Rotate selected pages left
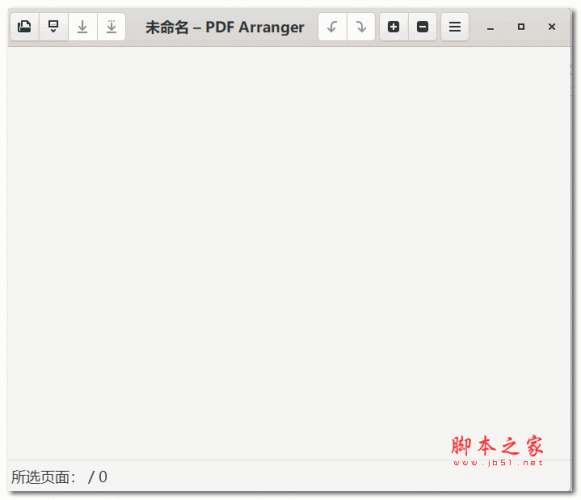This screenshot has width=581, height=500. click(x=332, y=27)
